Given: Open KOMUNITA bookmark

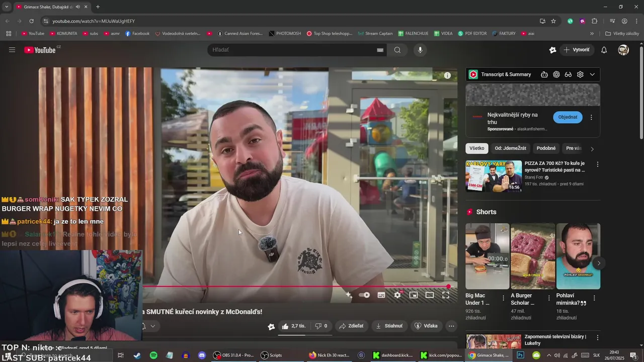Looking at the screenshot, I should 63,34.
